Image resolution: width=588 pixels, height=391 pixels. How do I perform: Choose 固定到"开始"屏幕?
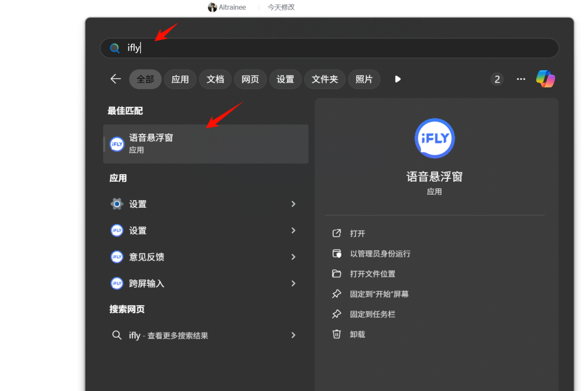[379, 294]
